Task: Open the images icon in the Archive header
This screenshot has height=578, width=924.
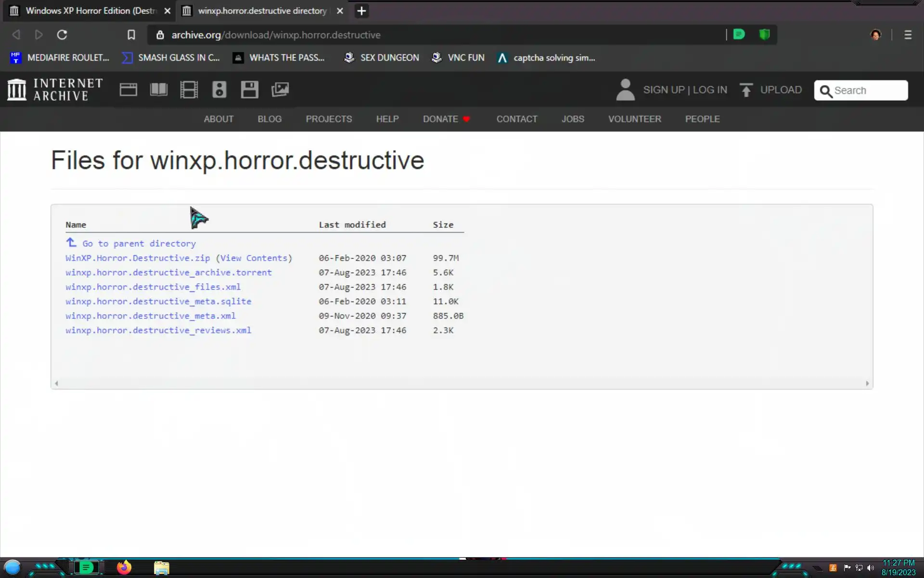Action: coord(280,90)
